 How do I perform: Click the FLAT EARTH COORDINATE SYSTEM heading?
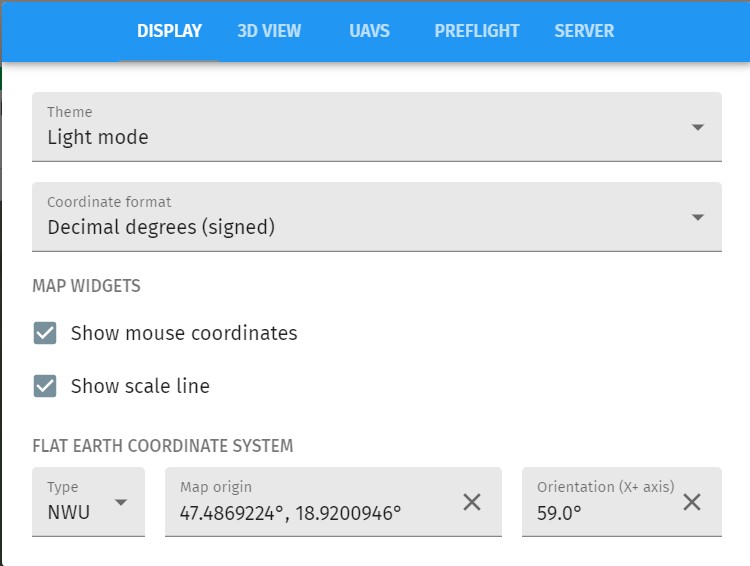(163, 446)
